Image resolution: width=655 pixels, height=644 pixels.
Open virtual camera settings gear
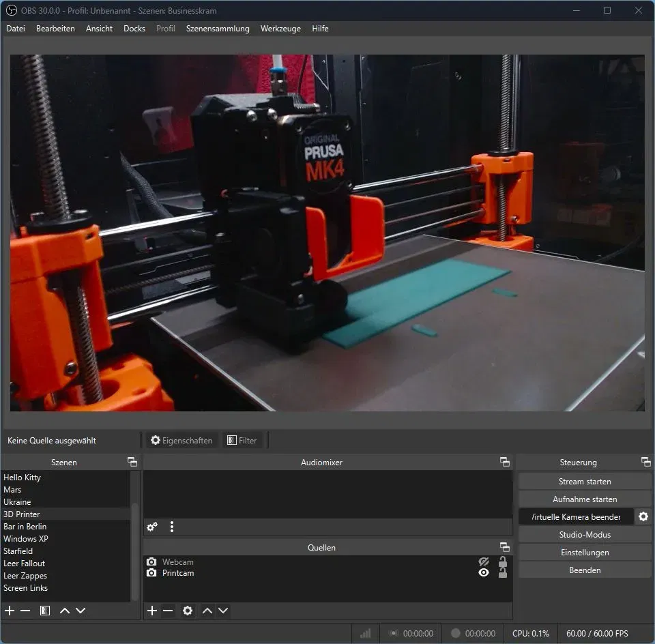[x=643, y=516]
